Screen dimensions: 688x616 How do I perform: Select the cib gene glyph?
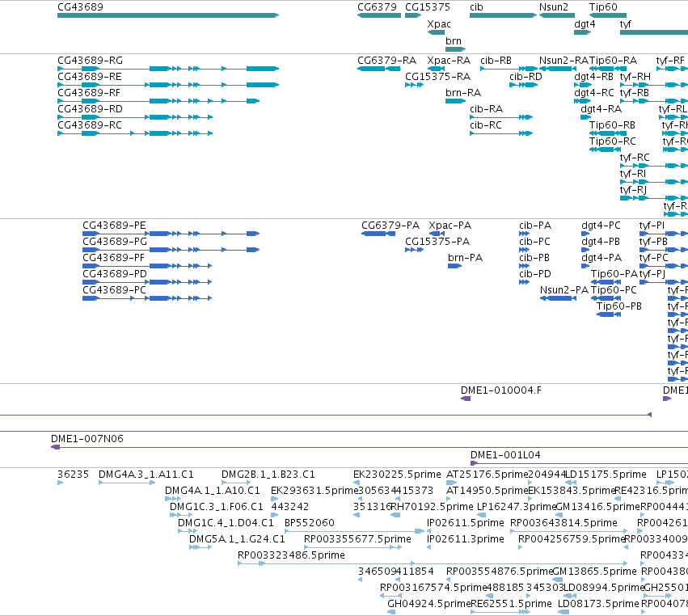504,15
